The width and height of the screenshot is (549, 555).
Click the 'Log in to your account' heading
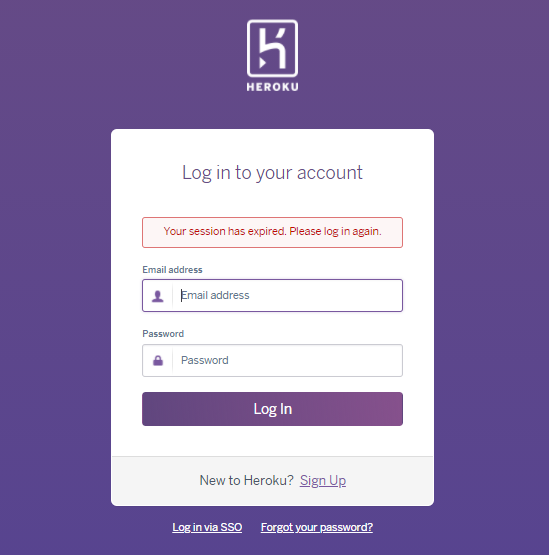tap(272, 173)
